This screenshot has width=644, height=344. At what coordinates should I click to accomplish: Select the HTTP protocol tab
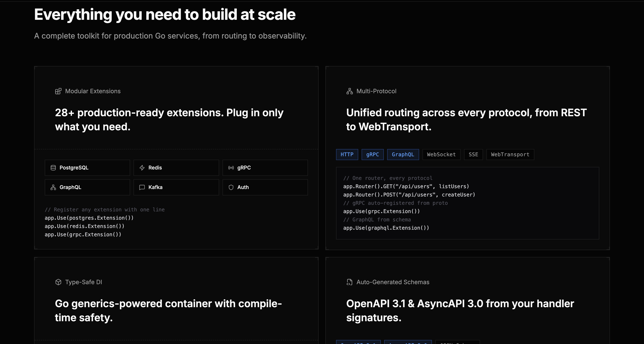point(347,154)
